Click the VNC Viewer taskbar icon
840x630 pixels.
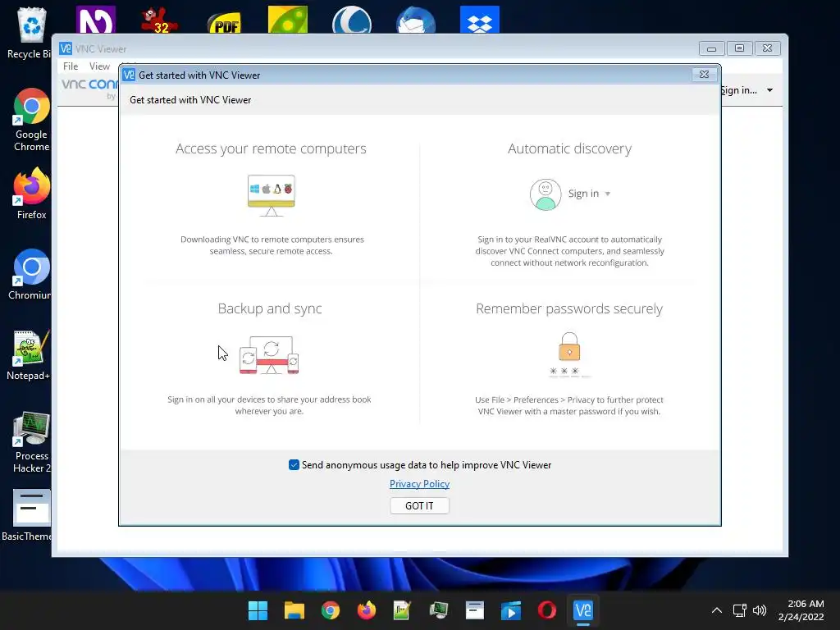(583, 610)
